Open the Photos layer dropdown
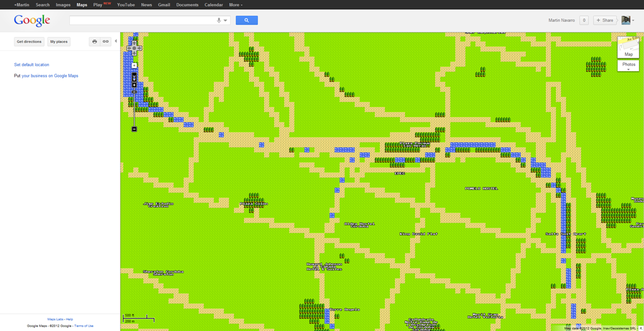The height and width of the screenshot is (331, 644). click(x=628, y=66)
